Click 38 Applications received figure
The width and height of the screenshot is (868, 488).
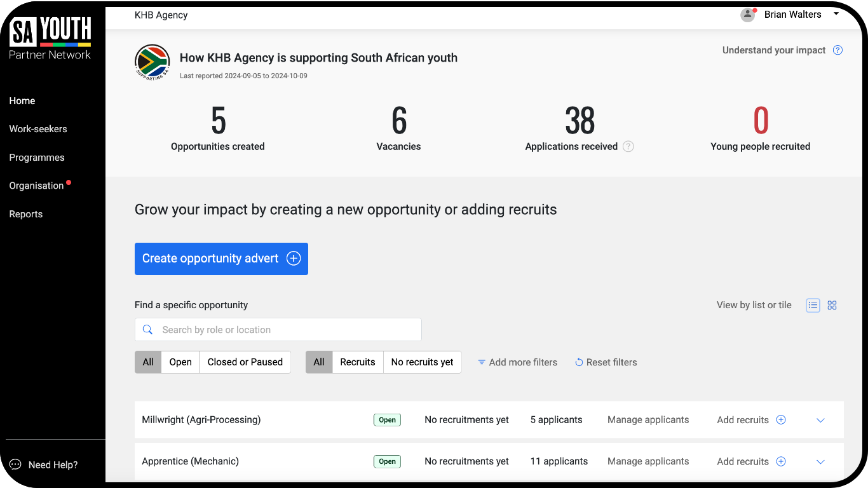pyautogui.click(x=580, y=121)
